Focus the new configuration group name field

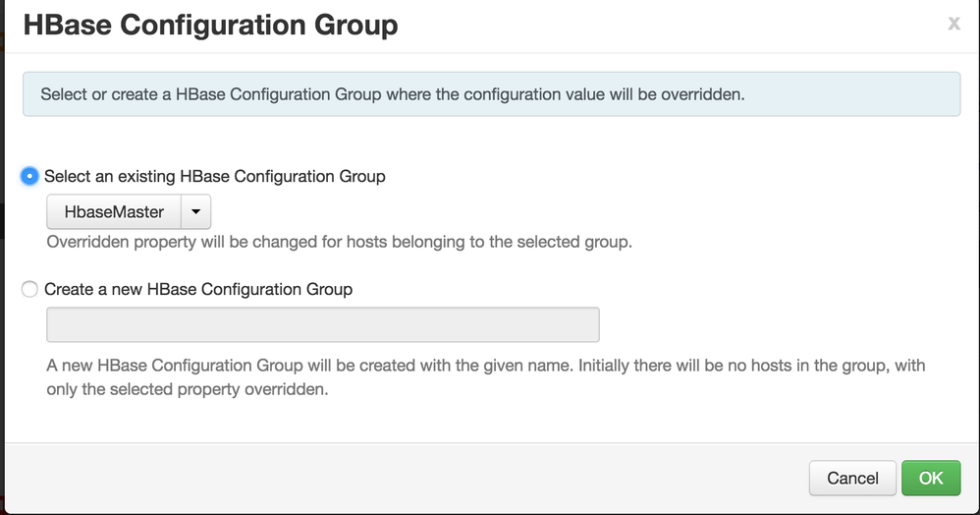pos(323,324)
